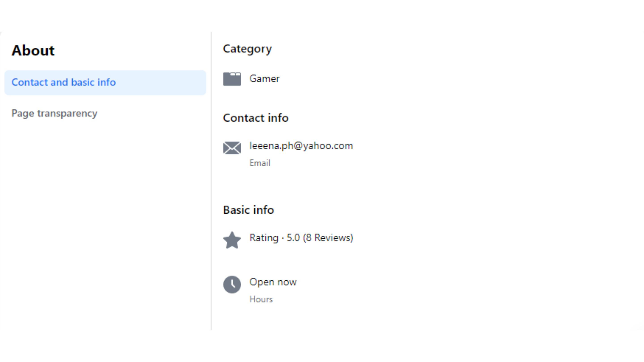Click the About heading
Image resolution: width=644 pixels, height=362 pixels.
33,51
